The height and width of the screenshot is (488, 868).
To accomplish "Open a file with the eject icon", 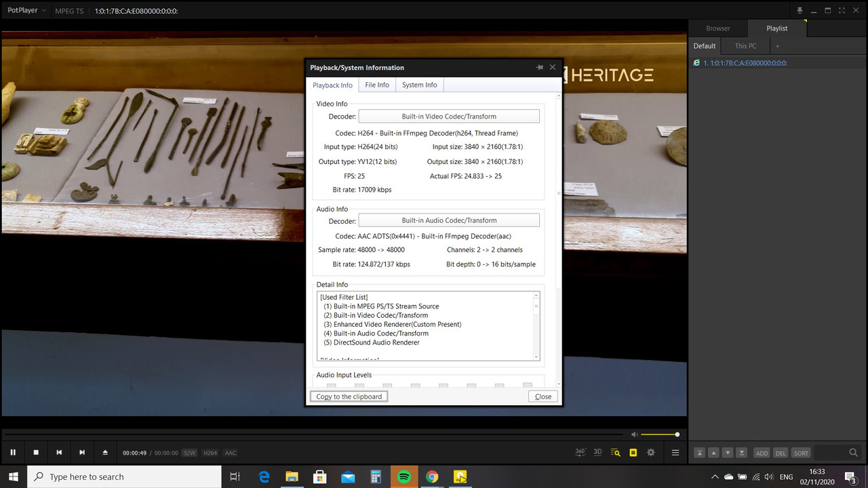I will pyautogui.click(x=105, y=453).
